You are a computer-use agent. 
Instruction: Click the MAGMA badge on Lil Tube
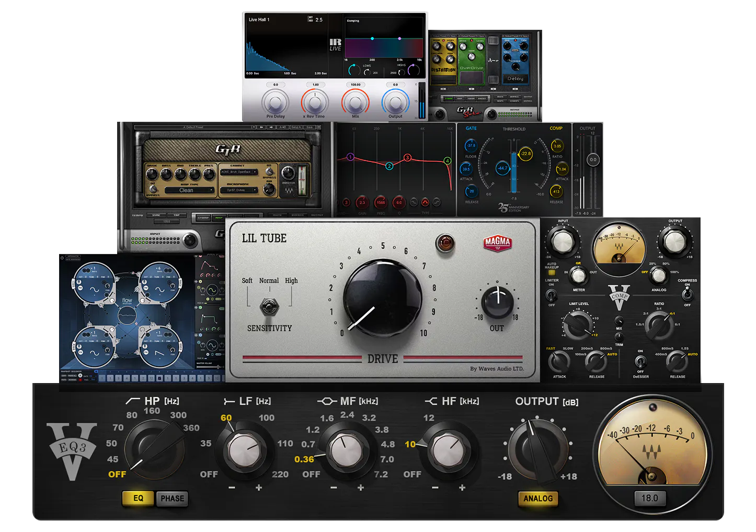tap(498, 244)
